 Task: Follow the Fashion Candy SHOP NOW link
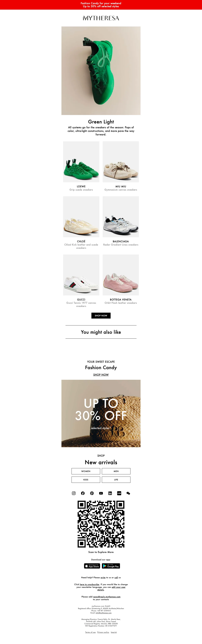(101, 375)
